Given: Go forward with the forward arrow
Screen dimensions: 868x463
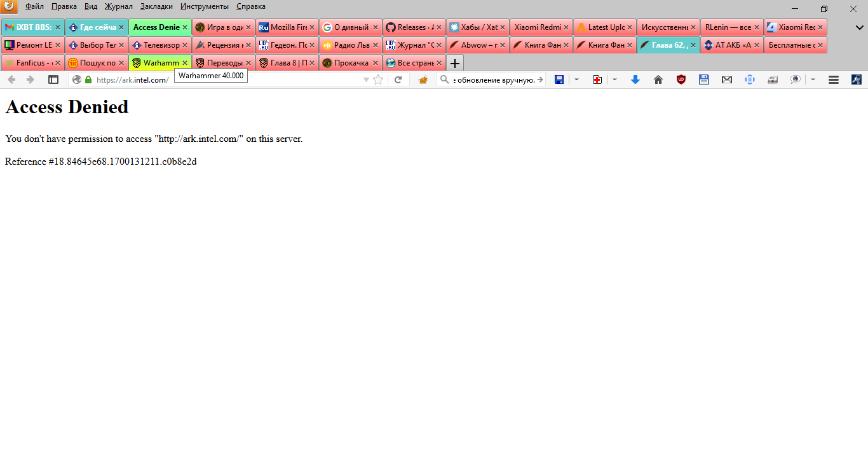Looking at the screenshot, I should point(31,79).
